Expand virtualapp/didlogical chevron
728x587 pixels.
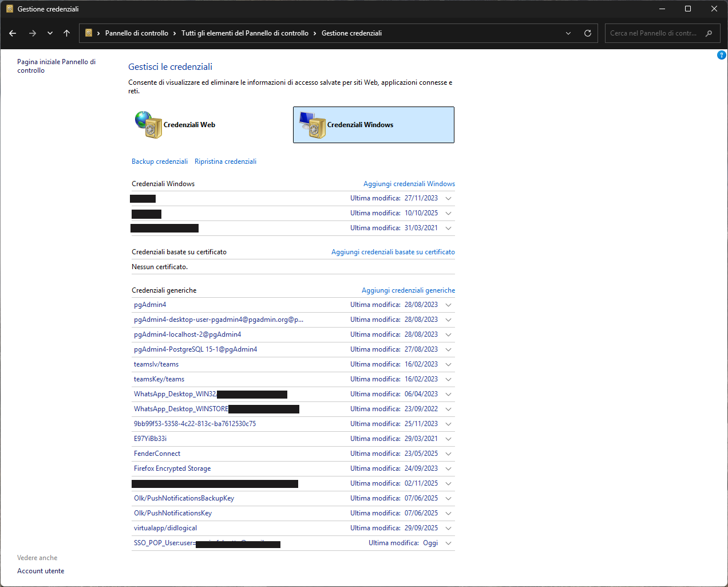click(x=448, y=528)
